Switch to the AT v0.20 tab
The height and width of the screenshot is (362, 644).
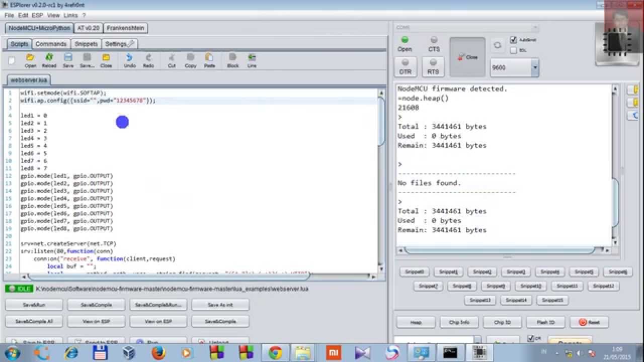click(x=89, y=28)
